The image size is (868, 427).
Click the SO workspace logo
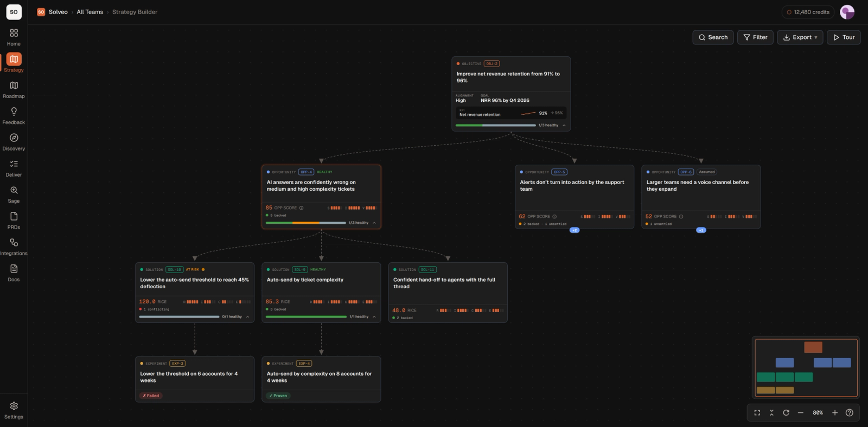pyautogui.click(x=14, y=11)
